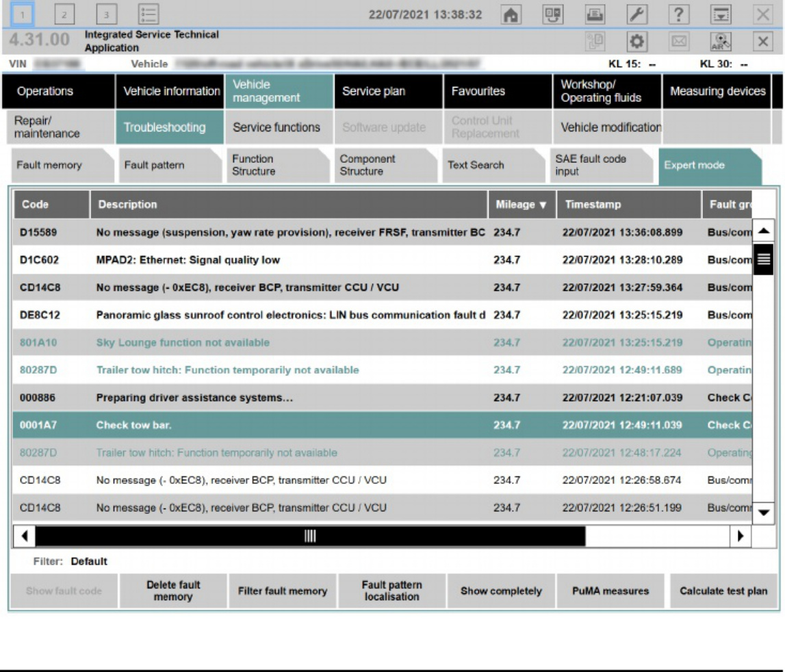The image size is (785, 672).
Task: Select the DE8C12 panoramic sunroof row
Action: tap(382, 315)
